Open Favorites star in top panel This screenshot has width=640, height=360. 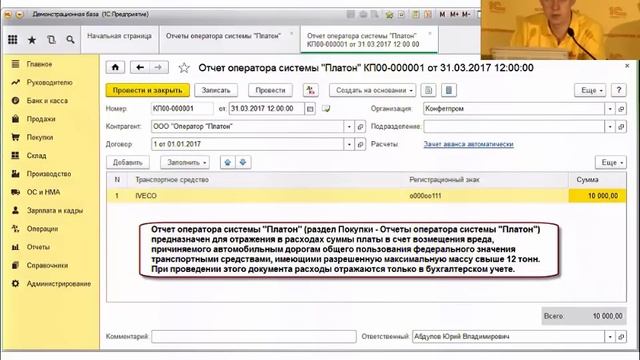click(32, 40)
